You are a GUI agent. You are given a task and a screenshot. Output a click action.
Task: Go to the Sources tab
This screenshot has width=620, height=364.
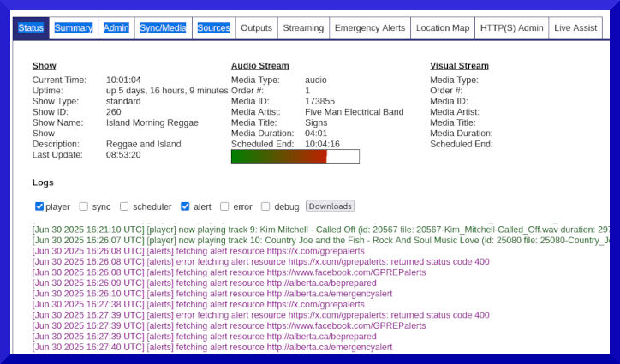213,28
